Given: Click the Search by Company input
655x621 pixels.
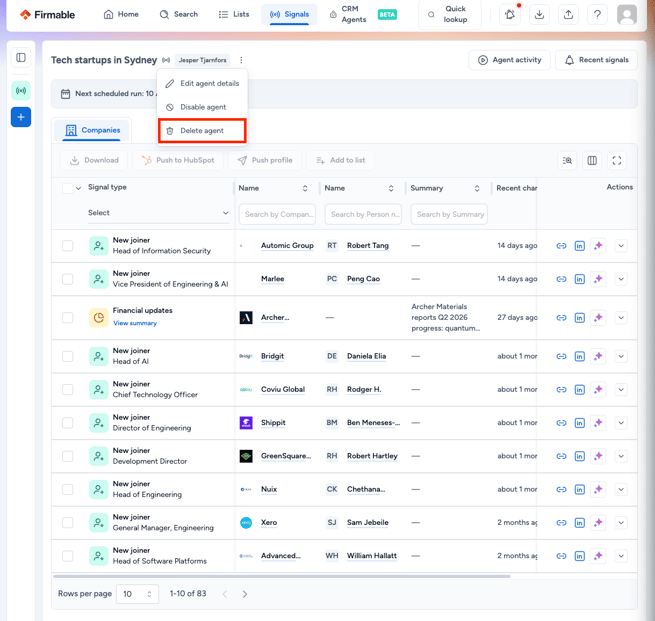Looking at the screenshot, I should 277,214.
